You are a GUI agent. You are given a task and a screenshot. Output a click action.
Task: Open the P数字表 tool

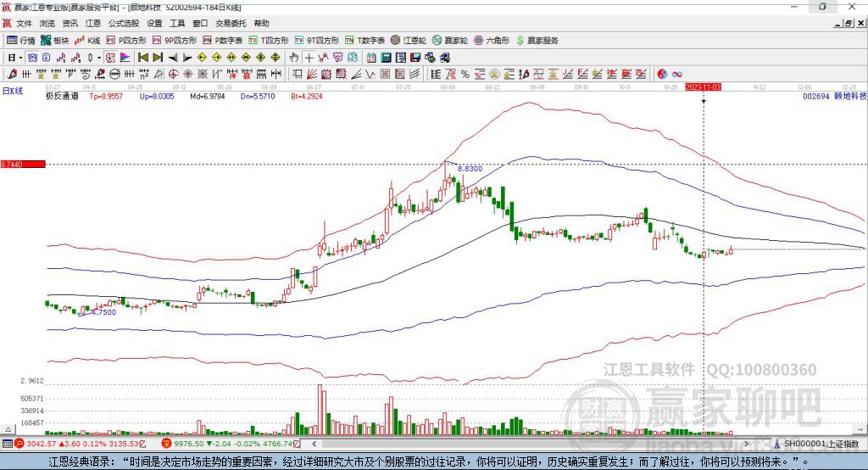(223, 41)
